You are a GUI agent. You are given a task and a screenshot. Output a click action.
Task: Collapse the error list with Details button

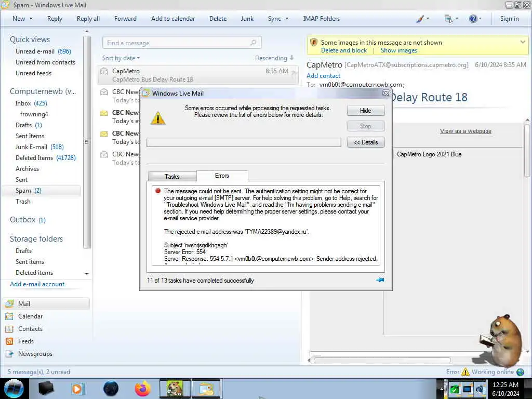point(366,142)
